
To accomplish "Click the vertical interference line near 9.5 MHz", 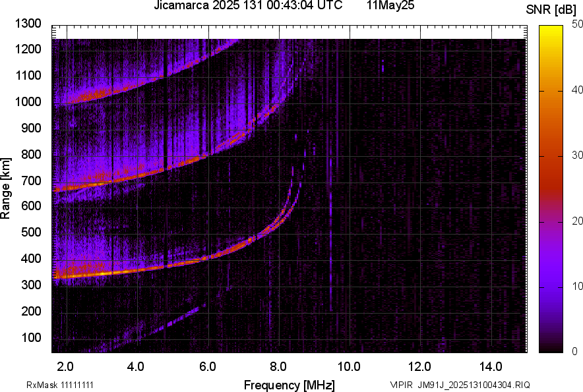I will (330, 234).
